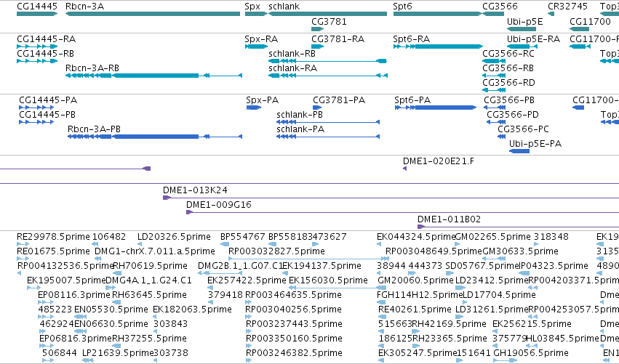Select the schlank-RB transcript label
The image size is (619, 364).
tap(292, 54)
